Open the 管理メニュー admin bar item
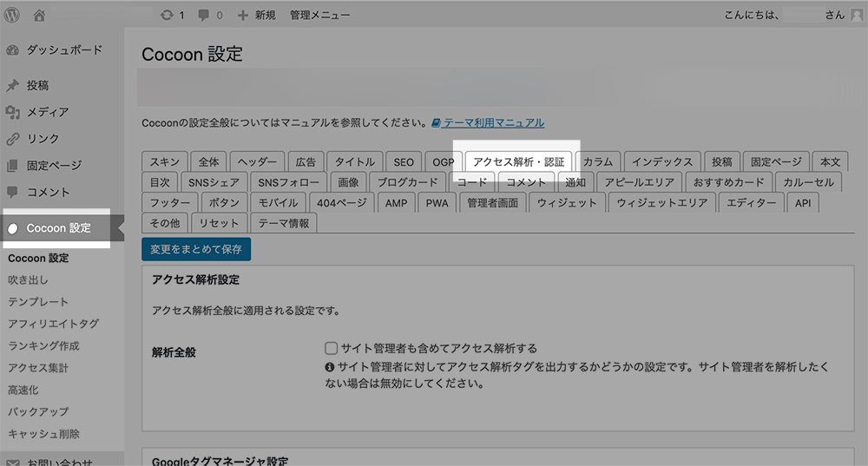Image resolution: width=868 pixels, height=466 pixels. [x=320, y=15]
